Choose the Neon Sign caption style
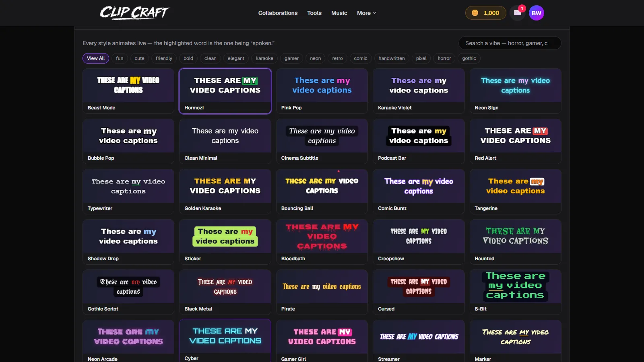This screenshot has height=362, width=644. [516, 91]
